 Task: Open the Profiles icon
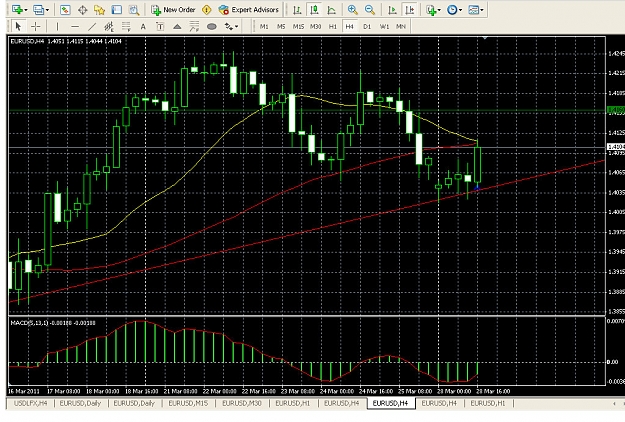click(38, 10)
